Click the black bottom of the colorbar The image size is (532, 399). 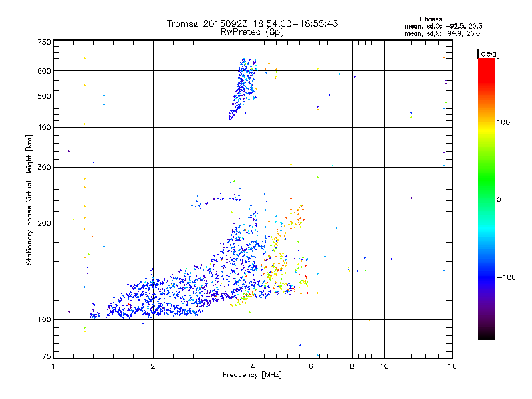point(487,334)
